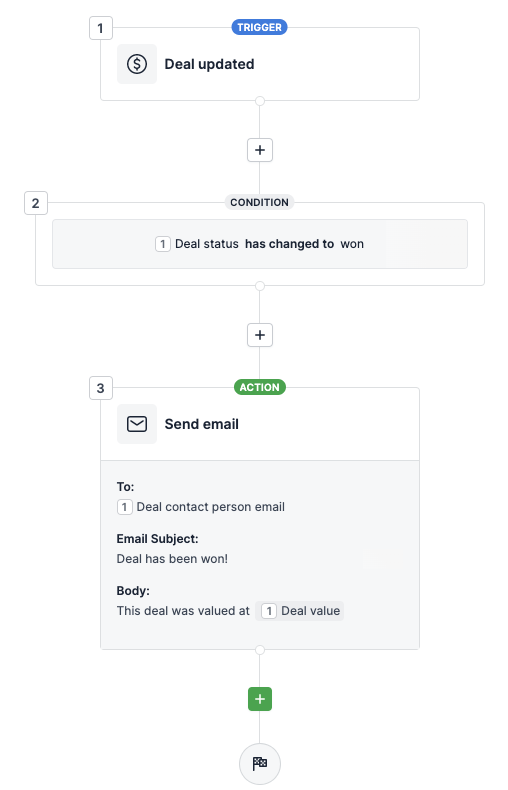Click the checkered finish flag icon
This screenshot has height=790, width=508.
tap(260, 763)
